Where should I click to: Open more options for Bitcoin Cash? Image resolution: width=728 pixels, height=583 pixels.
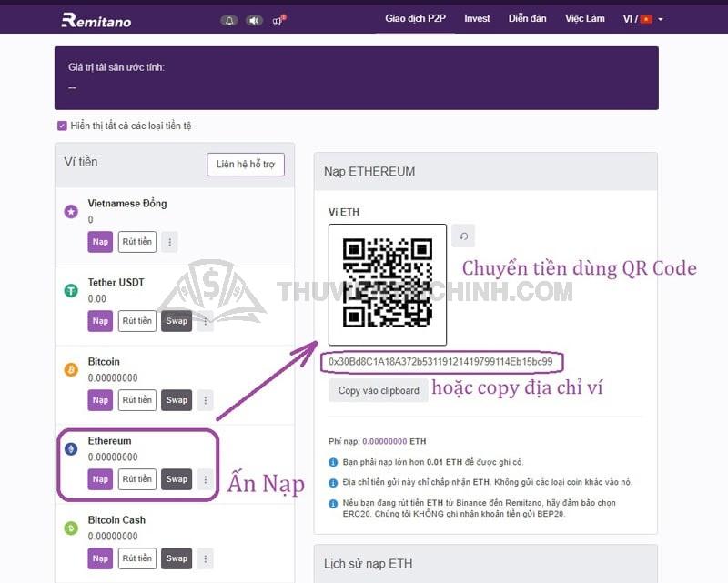(x=206, y=558)
